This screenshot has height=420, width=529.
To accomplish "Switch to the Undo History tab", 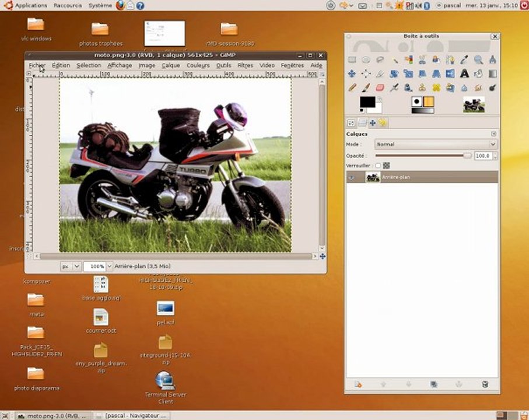I will click(x=383, y=123).
